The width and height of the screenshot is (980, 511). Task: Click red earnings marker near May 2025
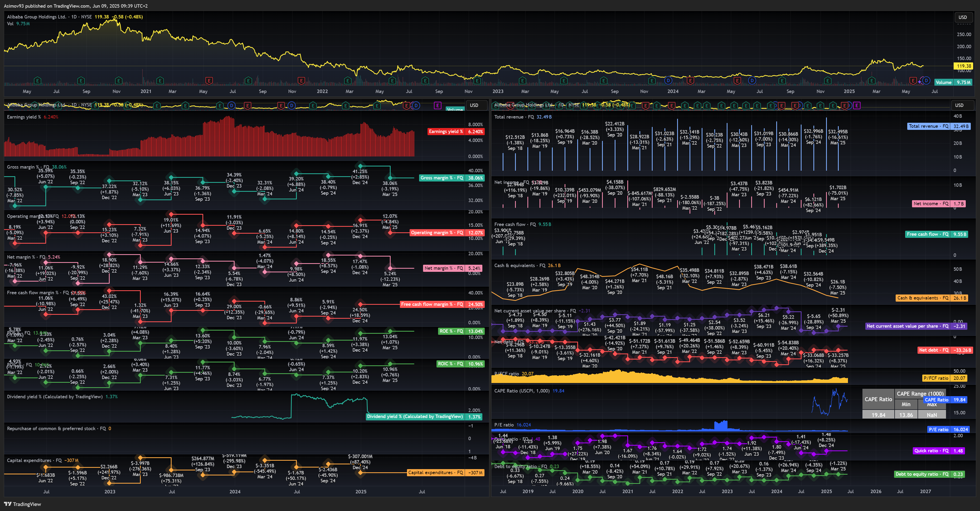tap(913, 81)
